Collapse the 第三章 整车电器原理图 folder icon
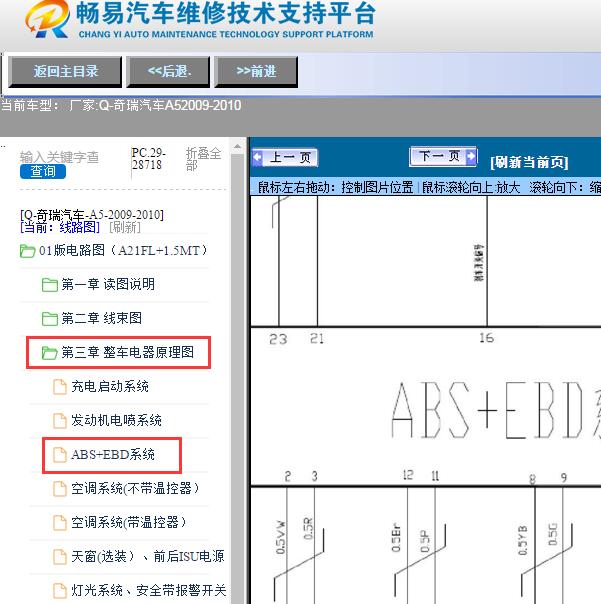 pyautogui.click(x=49, y=353)
